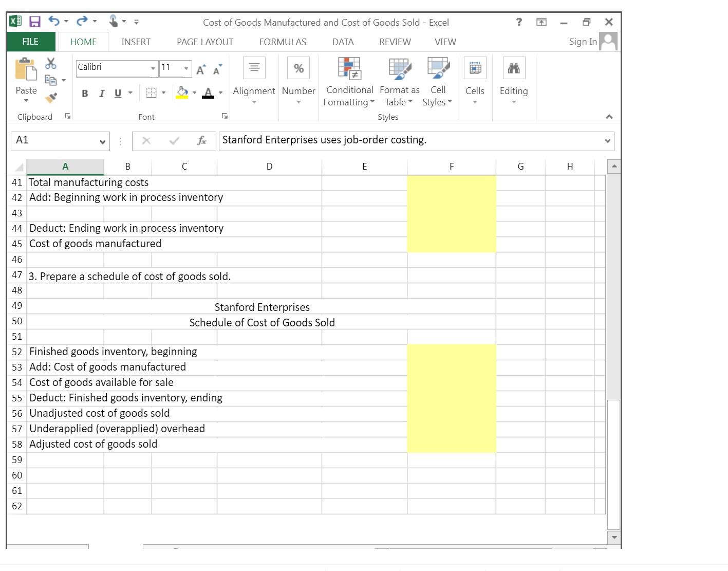Open the Underline style dropdown arrow
728x571 pixels.
tap(130, 93)
